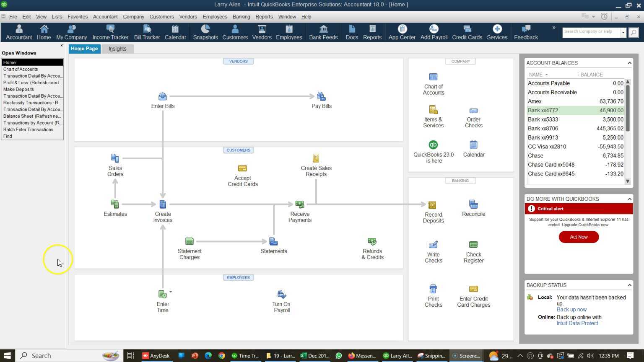Image resolution: width=644 pixels, height=362 pixels.
Task: Open Bill Tracker in the icon bar
Action: pos(147,32)
